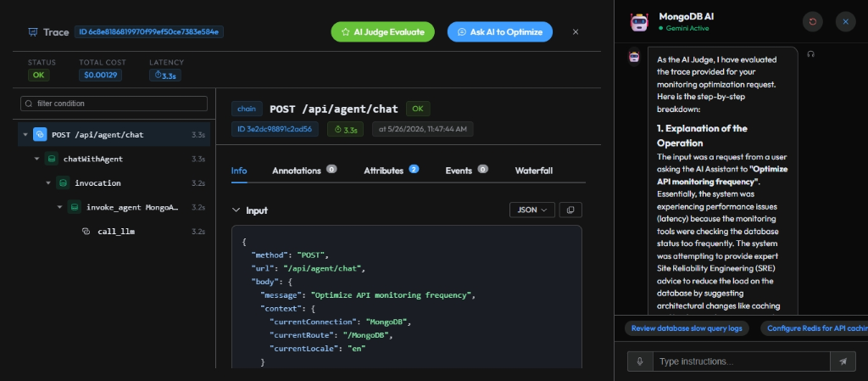Collapse the chatWithAgent tree node

37,159
